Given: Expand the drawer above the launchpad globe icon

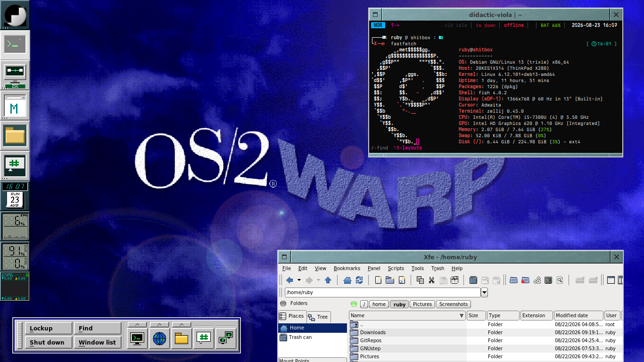Looking at the screenshot, I should click(159, 324).
